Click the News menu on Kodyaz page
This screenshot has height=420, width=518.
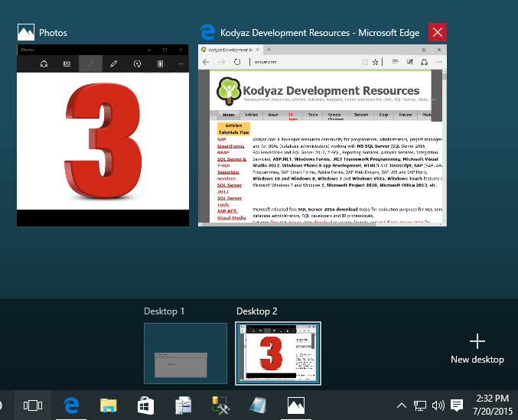[x=273, y=115]
